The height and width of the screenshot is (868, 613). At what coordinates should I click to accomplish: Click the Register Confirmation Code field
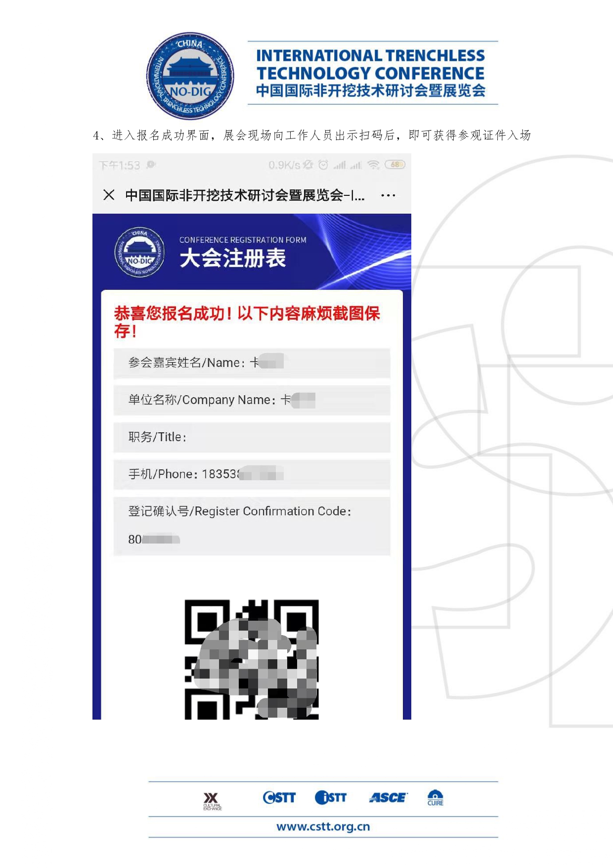[x=252, y=526]
